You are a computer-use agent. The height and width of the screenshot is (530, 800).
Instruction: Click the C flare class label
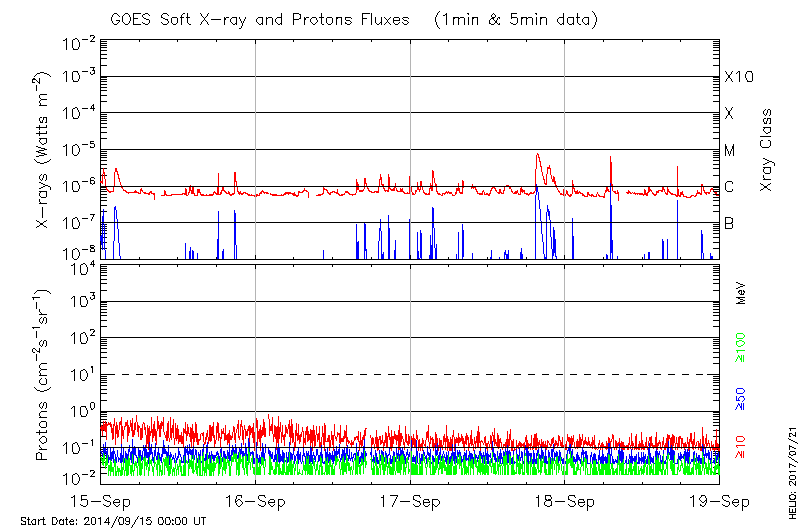click(730, 187)
